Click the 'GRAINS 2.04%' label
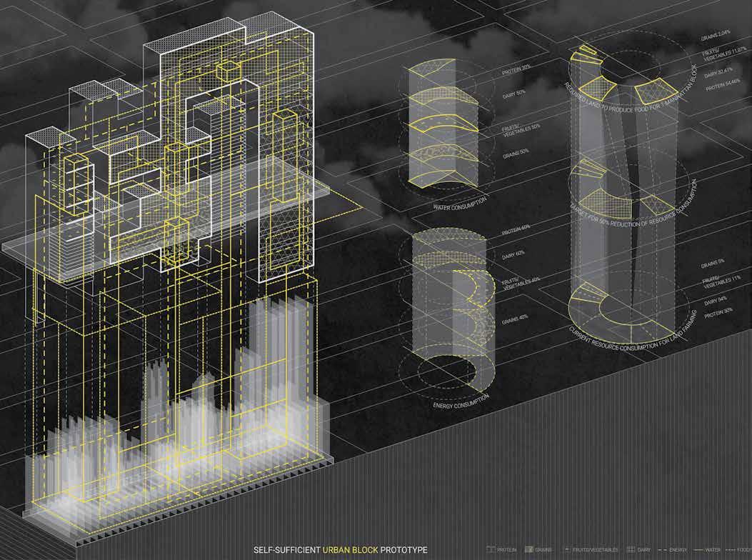The width and height of the screenshot is (752, 560). click(x=716, y=35)
